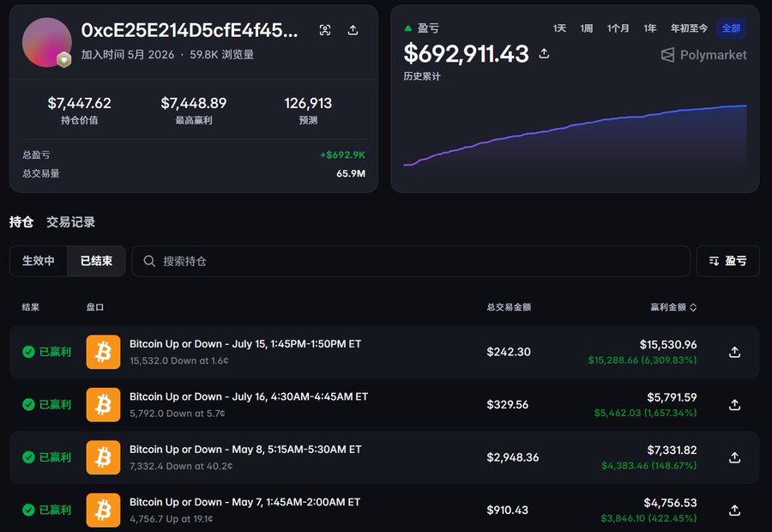Click the search magnifier icon

coord(149,261)
